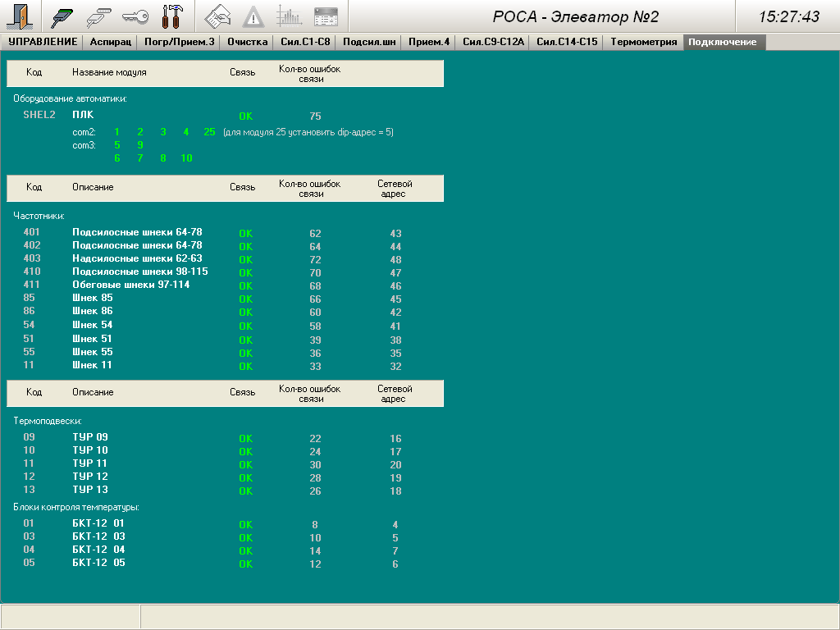Viewport: 840px width, 630px height.
Task: Switch to the Сил.С14-С15 tab
Action: (x=567, y=42)
